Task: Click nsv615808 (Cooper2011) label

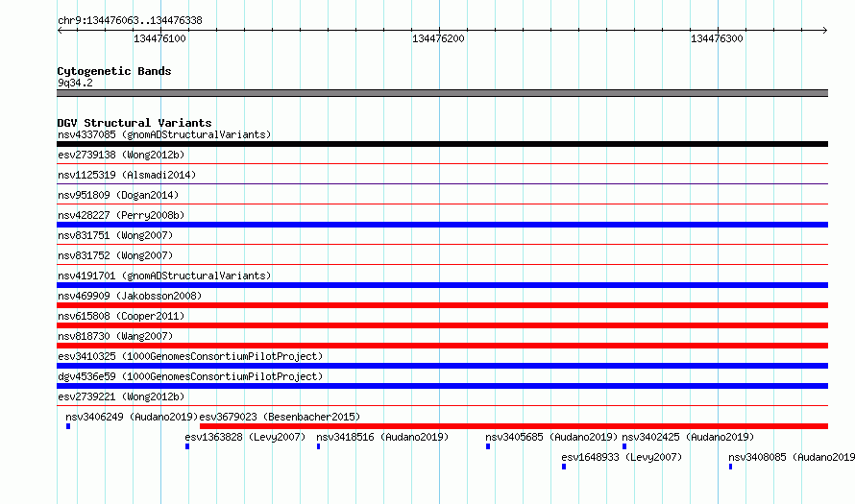Action: pos(121,316)
